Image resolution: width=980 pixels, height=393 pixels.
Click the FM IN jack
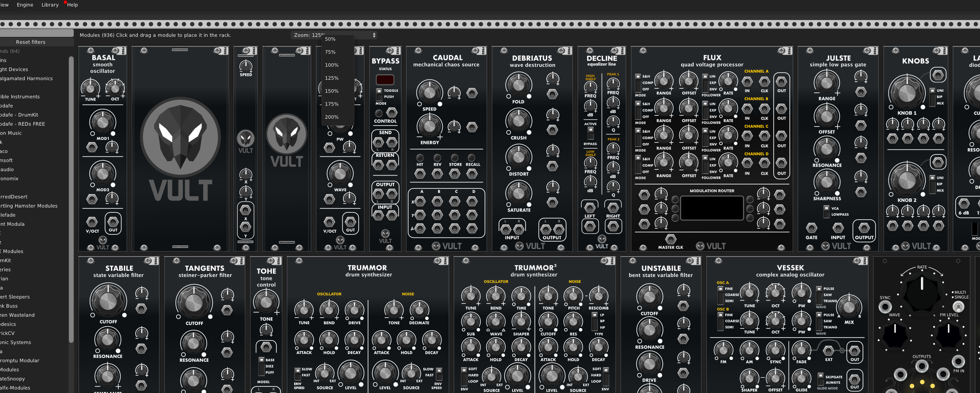pyautogui.click(x=958, y=361)
